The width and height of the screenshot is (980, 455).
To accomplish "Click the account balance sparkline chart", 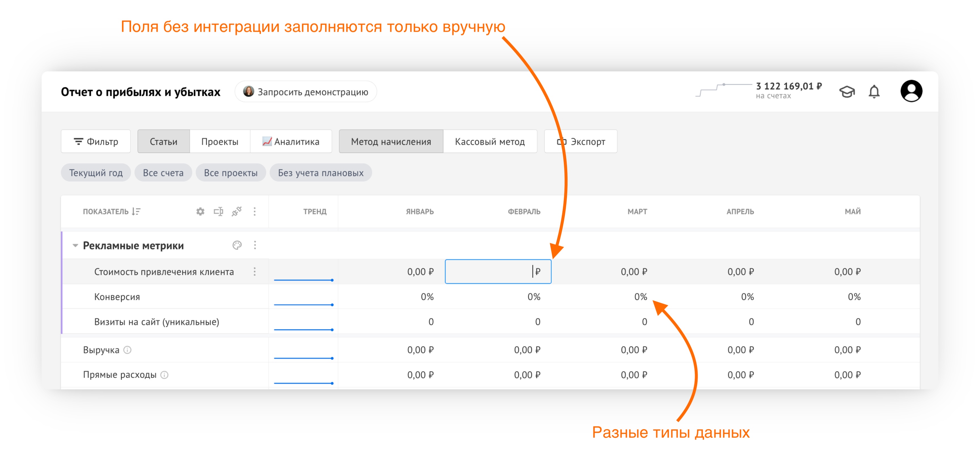I will tap(724, 90).
